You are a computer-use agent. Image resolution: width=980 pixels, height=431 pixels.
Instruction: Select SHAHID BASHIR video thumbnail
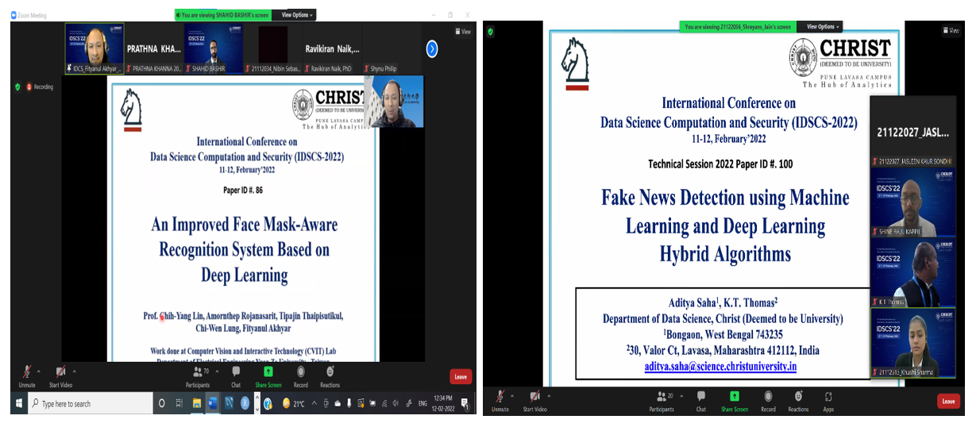coord(213,48)
